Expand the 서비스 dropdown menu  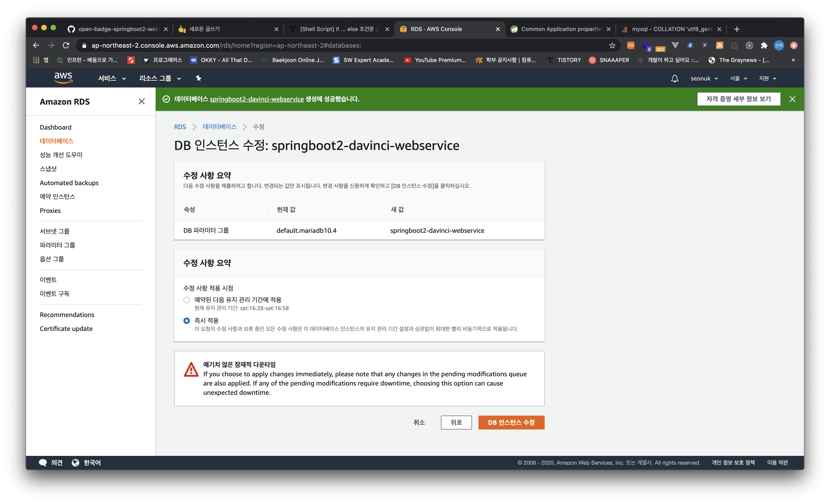tap(112, 78)
